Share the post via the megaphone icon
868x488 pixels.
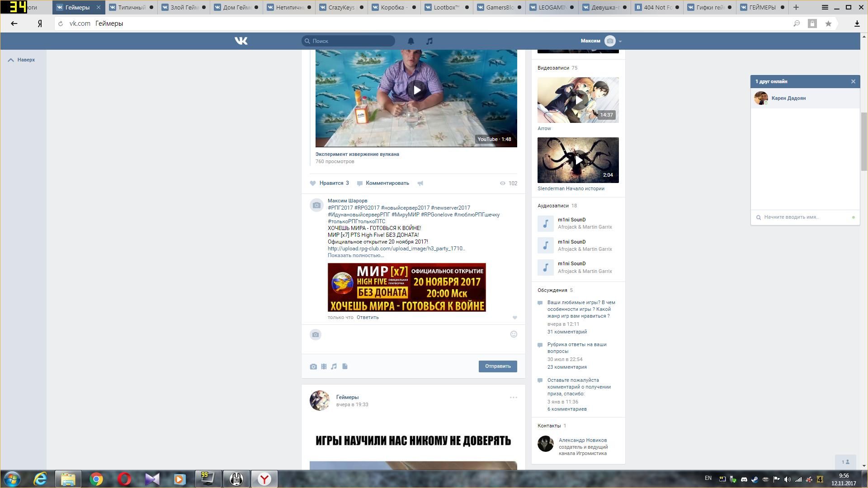point(420,183)
